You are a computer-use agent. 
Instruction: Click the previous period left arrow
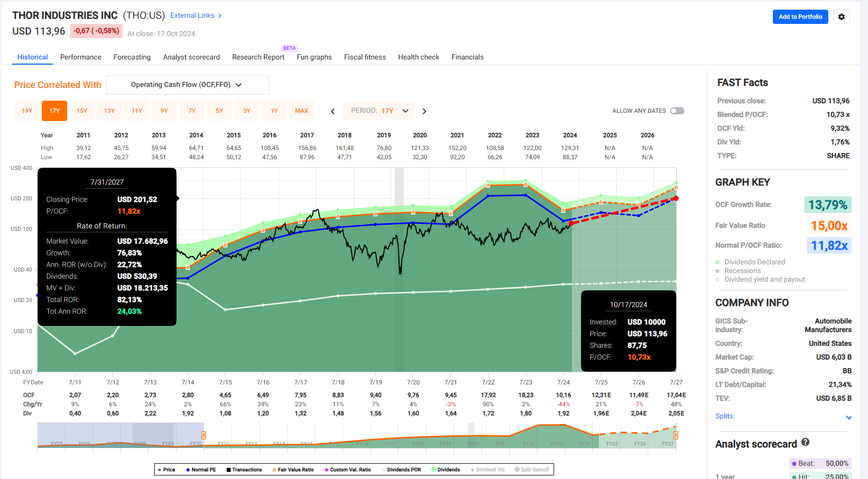point(333,111)
